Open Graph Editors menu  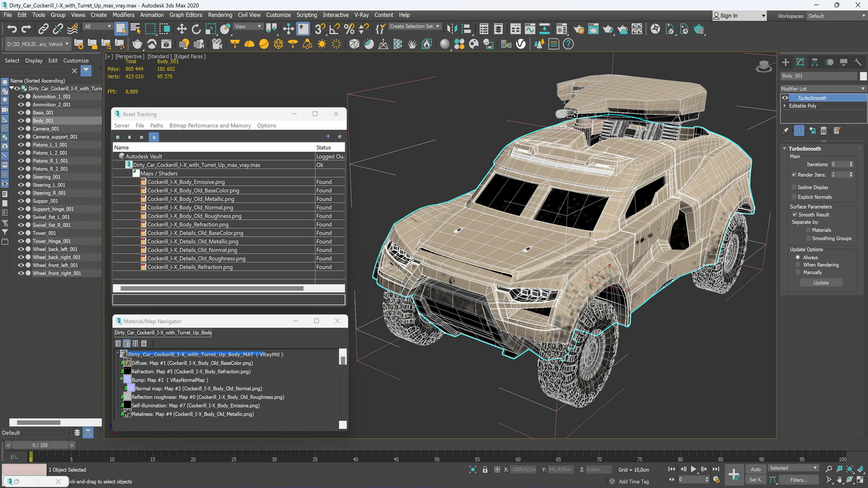(185, 15)
